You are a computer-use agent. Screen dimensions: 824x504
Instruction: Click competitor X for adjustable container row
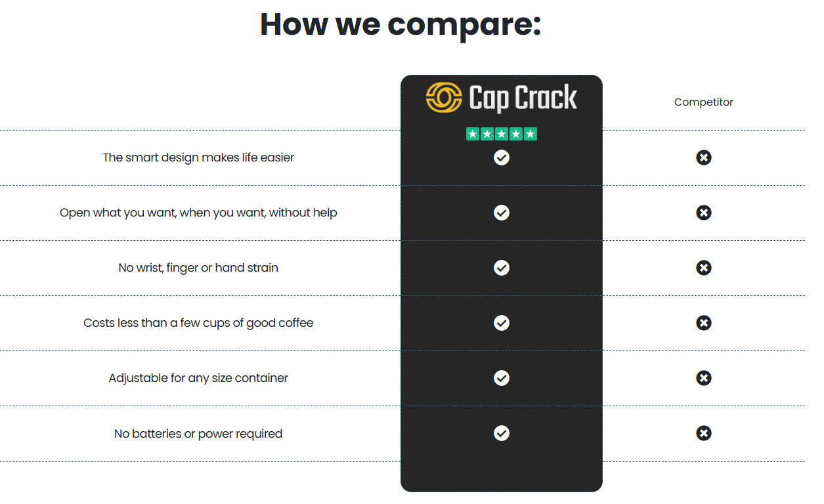pyautogui.click(x=704, y=378)
